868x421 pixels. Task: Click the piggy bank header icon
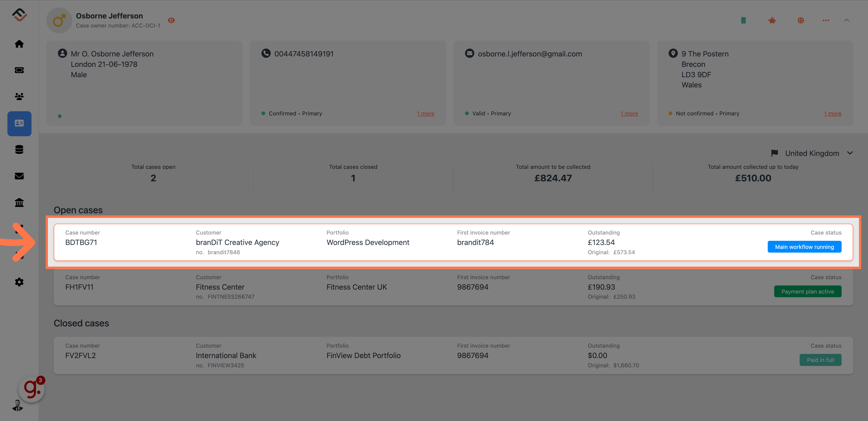point(772,21)
